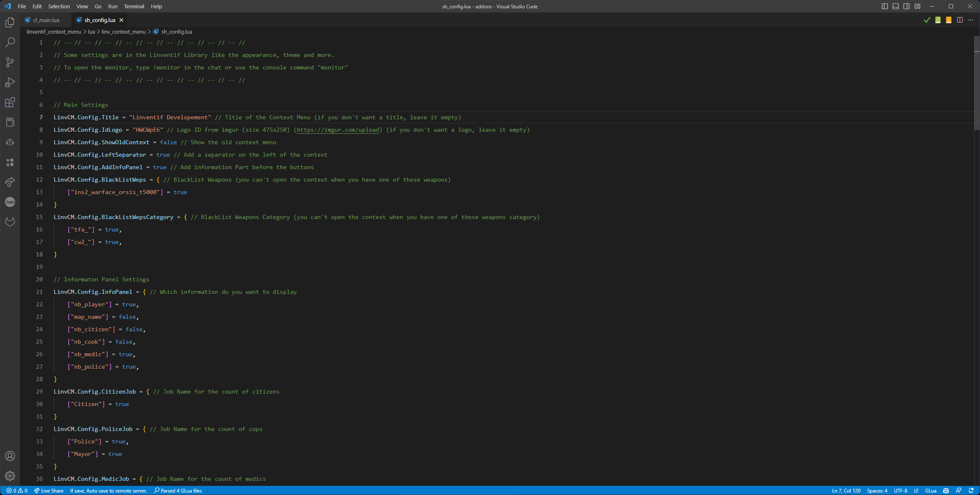This screenshot has width=980, height=495.
Task: Open the Source Control view
Action: 10,62
